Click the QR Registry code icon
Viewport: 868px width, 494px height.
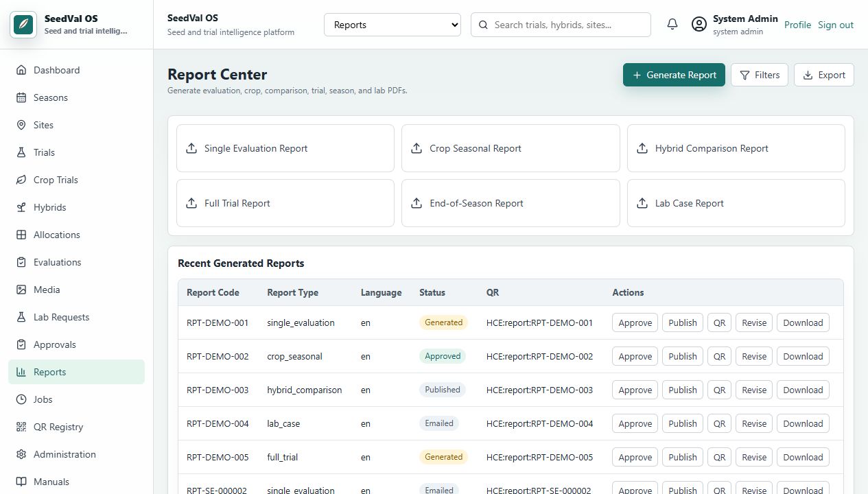21,427
